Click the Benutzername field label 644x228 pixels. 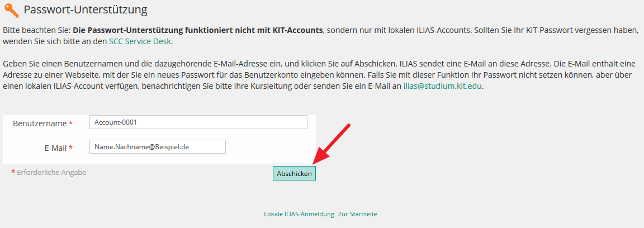[40, 123]
